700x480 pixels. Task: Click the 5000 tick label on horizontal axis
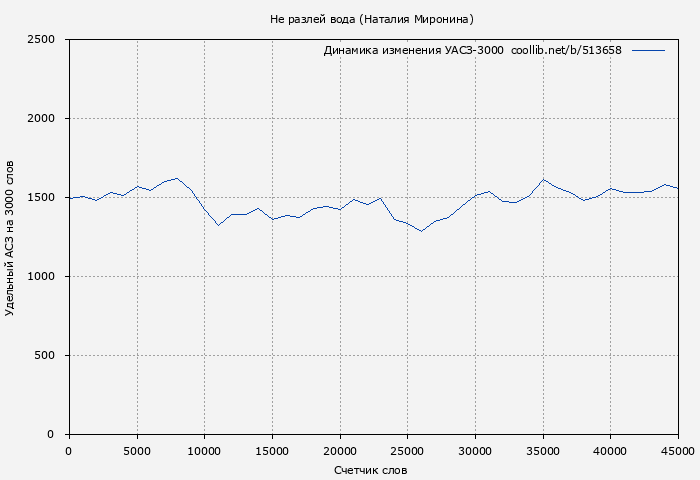[136, 450]
